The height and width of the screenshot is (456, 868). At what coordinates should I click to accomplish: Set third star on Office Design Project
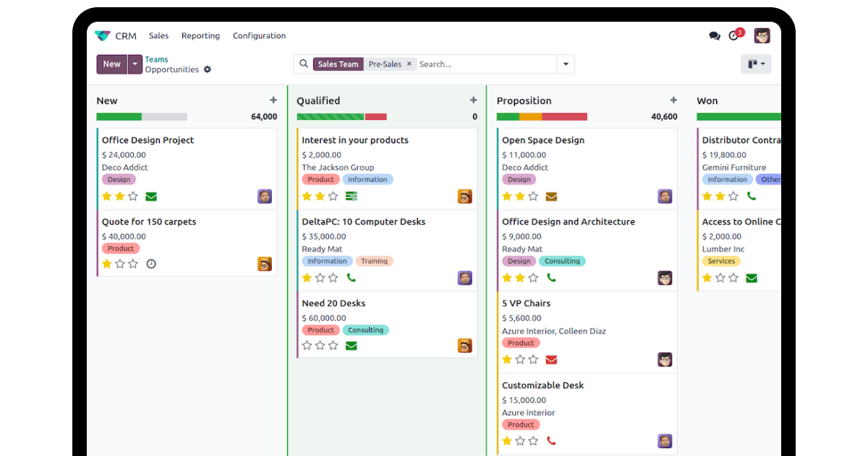pyautogui.click(x=133, y=196)
